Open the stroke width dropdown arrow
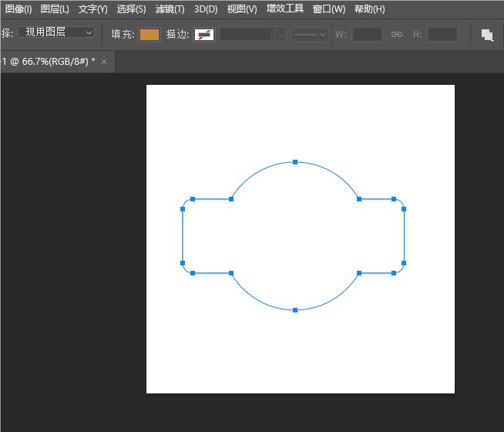The width and height of the screenshot is (504, 432). tap(281, 35)
